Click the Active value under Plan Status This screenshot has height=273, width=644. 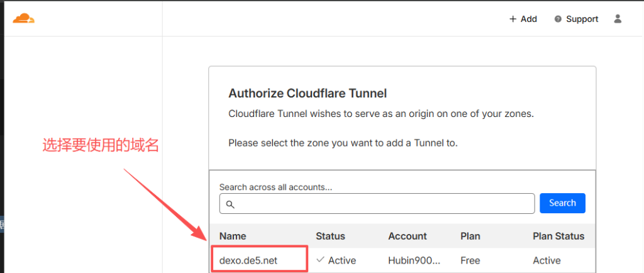pos(547,260)
